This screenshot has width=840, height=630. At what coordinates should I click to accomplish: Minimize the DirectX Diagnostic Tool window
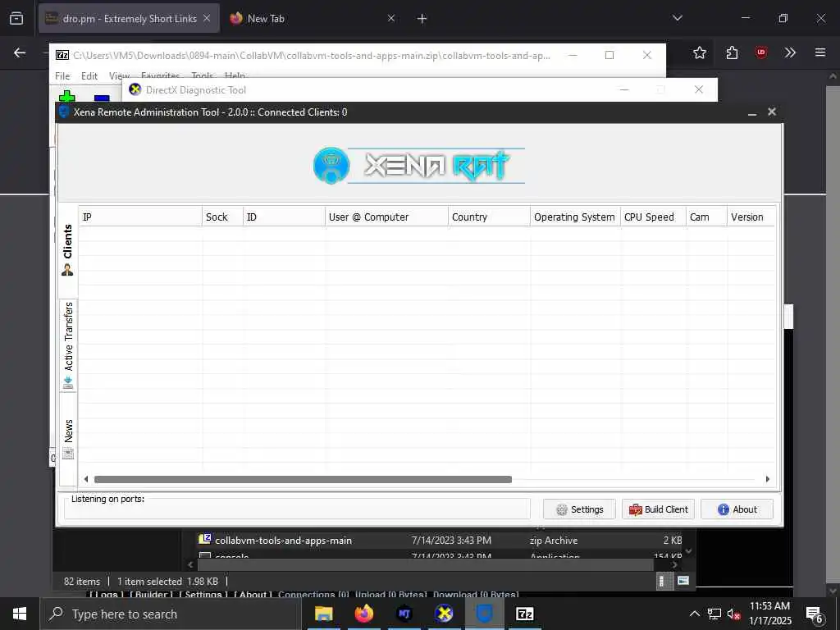pyautogui.click(x=623, y=89)
